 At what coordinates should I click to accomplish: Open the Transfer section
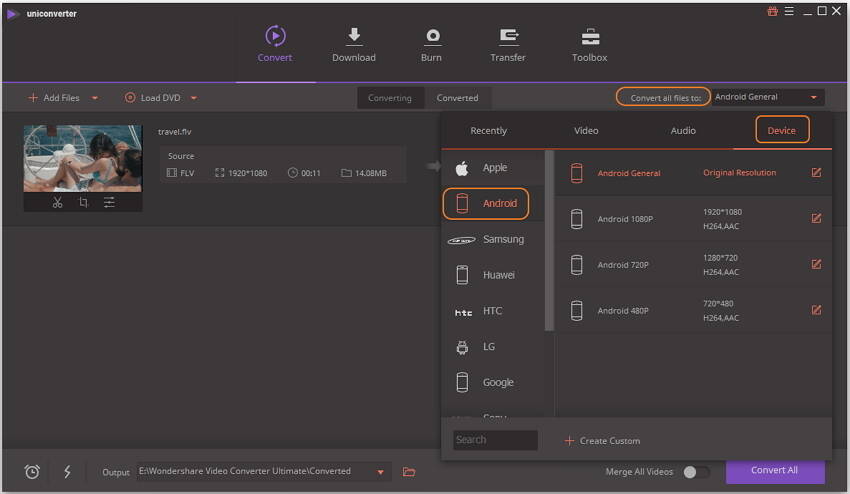pos(508,44)
